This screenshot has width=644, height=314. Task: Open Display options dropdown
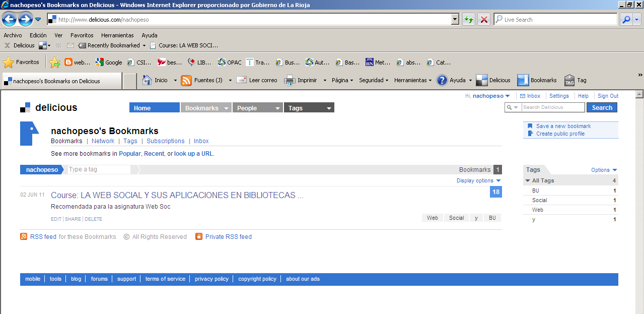tap(479, 180)
